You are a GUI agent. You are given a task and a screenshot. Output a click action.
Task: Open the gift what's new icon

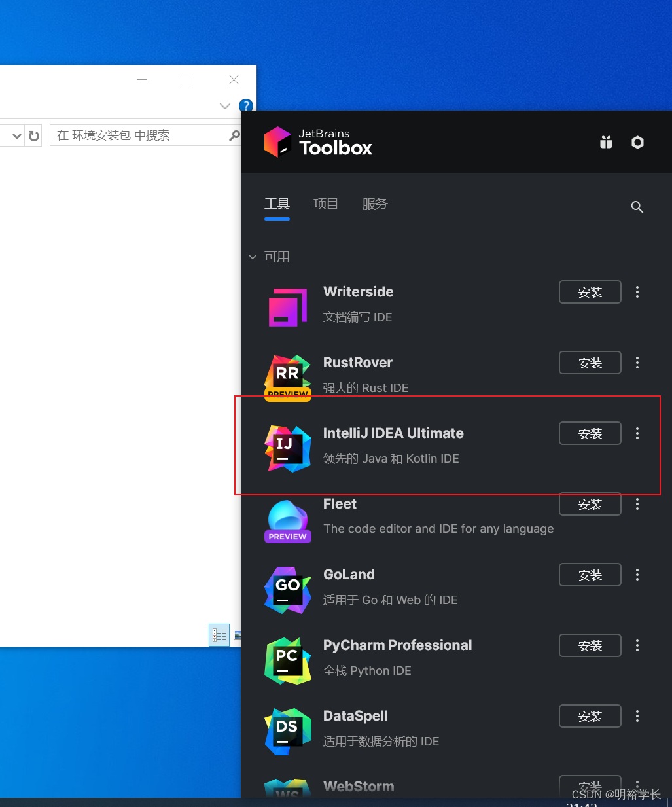click(x=607, y=142)
